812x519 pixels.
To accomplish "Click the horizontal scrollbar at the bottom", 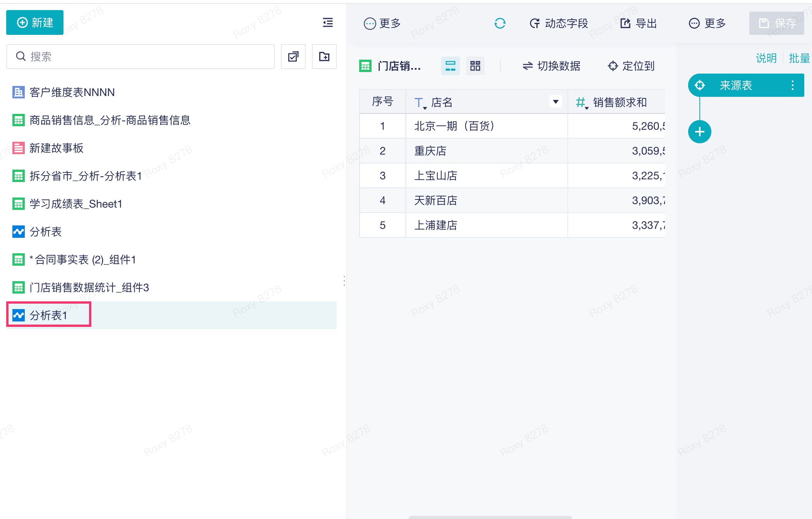I will click(x=490, y=517).
